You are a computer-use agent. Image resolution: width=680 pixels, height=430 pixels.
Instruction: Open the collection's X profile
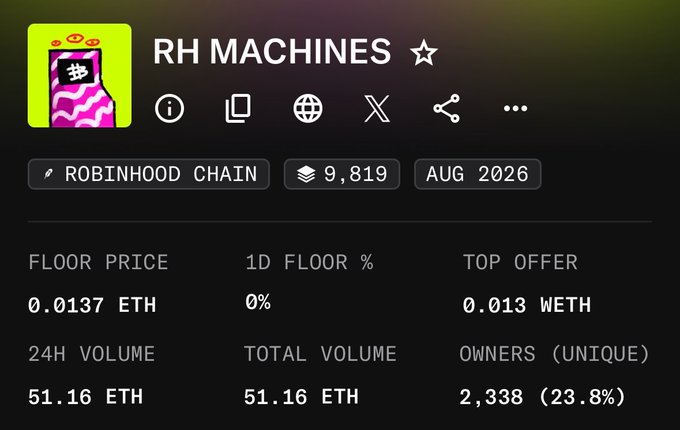[x=376, y=108]
